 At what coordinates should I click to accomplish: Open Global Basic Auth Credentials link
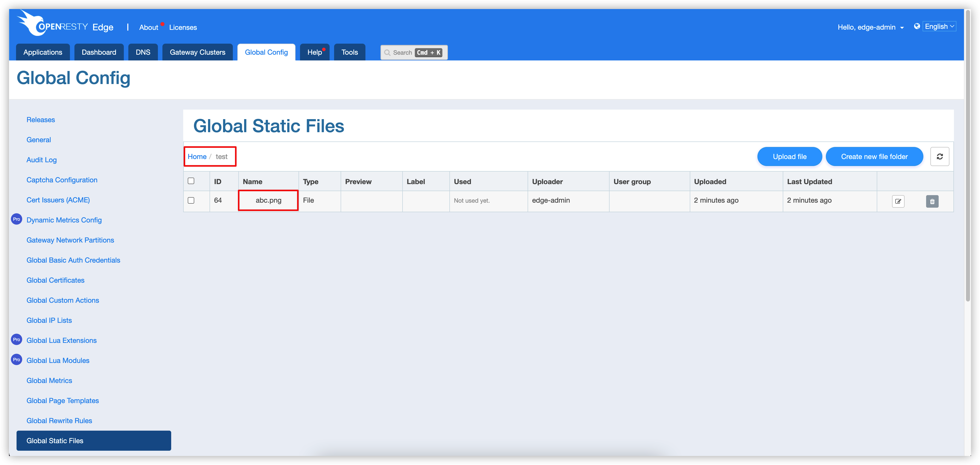coord(73,260)
